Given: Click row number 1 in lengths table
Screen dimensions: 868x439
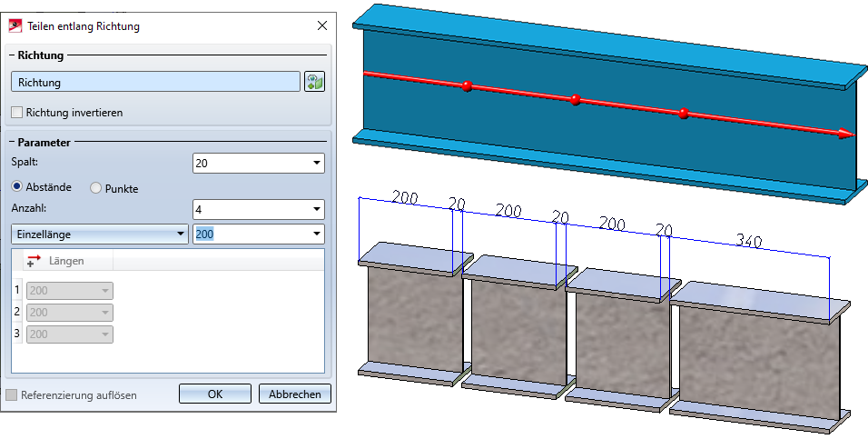Looking at the screenshot, I should [x=17, y=290].
